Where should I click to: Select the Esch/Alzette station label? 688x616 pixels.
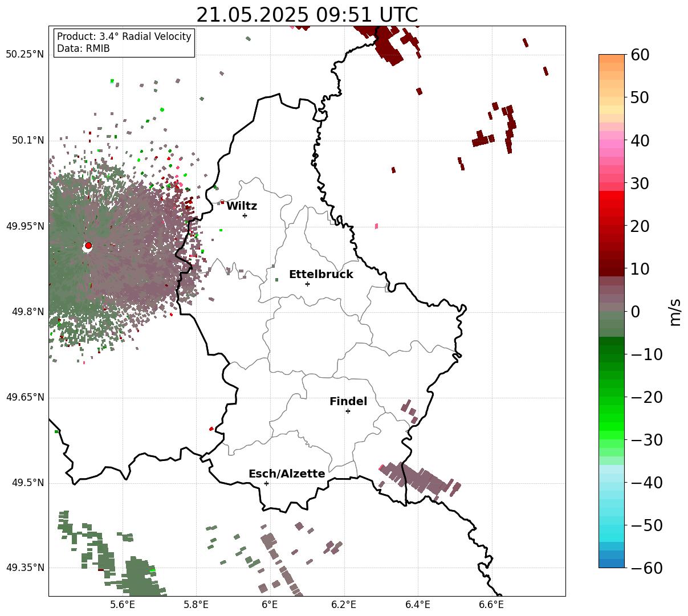[x=287, y=474]
